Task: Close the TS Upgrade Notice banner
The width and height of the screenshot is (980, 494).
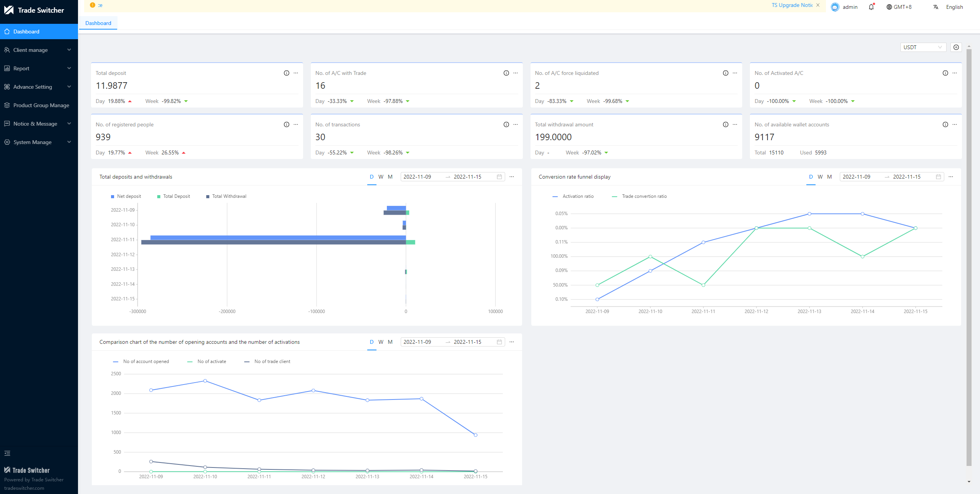Action: coord(818,5)
